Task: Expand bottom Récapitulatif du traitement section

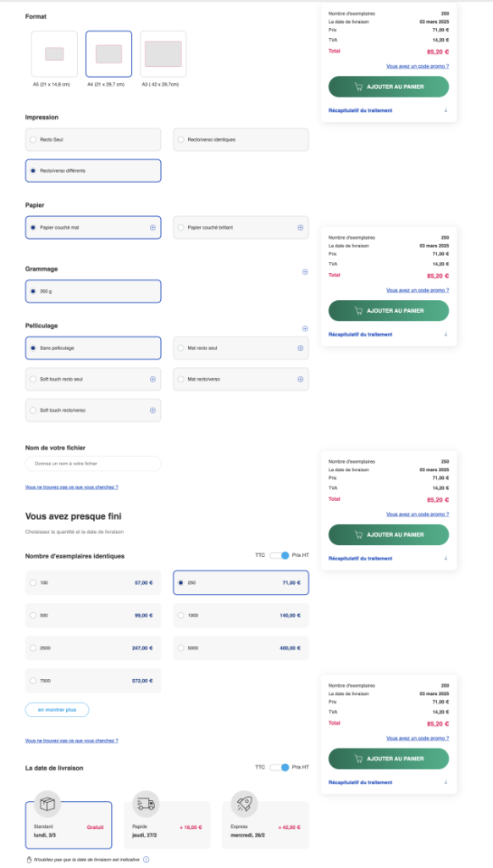Action: tap(389, 782)
